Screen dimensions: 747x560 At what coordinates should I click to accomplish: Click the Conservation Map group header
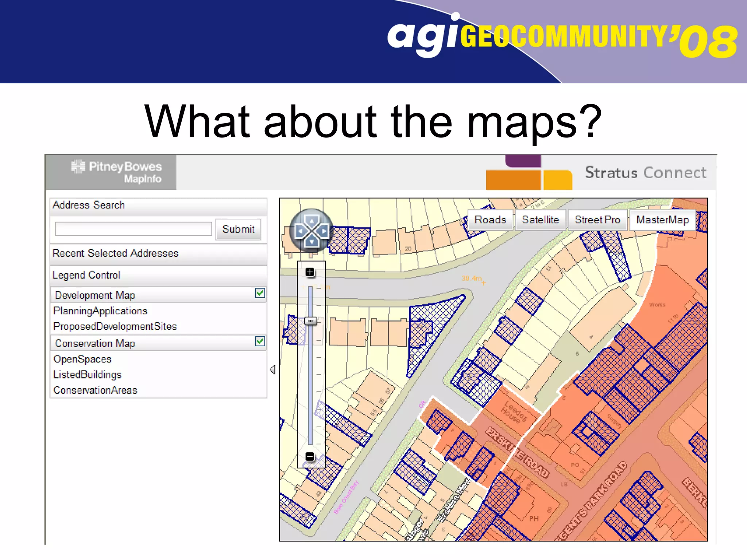158,343
